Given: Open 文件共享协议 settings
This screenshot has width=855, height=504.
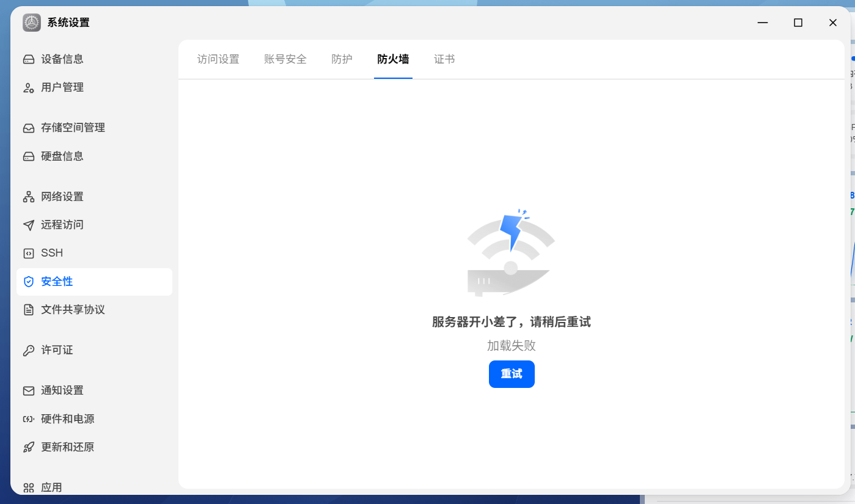Looking at the screenshot, I should click(x=94, y=310).
